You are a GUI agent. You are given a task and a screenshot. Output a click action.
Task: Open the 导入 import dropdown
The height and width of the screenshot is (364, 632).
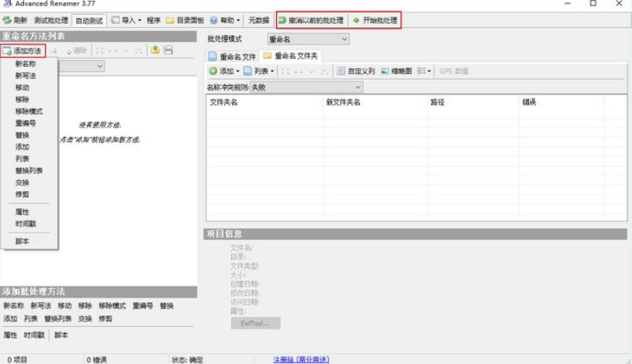(x=126, y=20)
